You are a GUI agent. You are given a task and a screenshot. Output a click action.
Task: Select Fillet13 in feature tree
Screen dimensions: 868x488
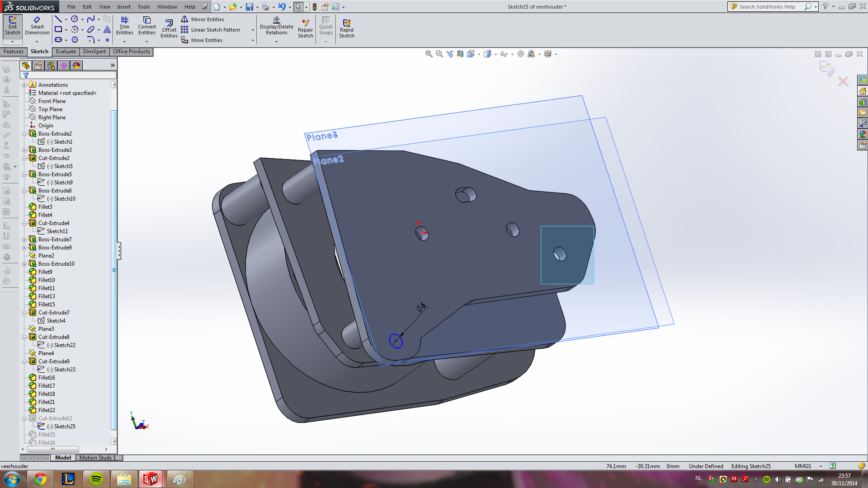pyautogui.click(x=46, y=296)
